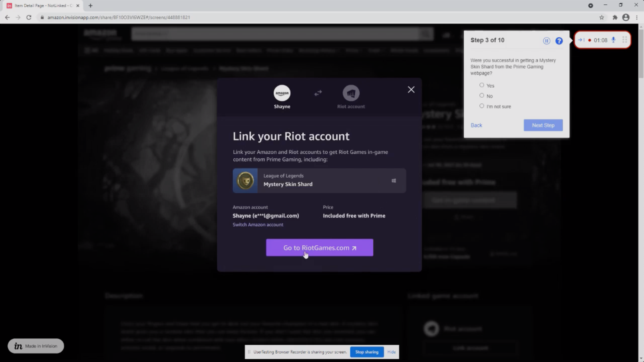Click the microphone icon in recorder
644x362 pixels.
click(613, 40)
